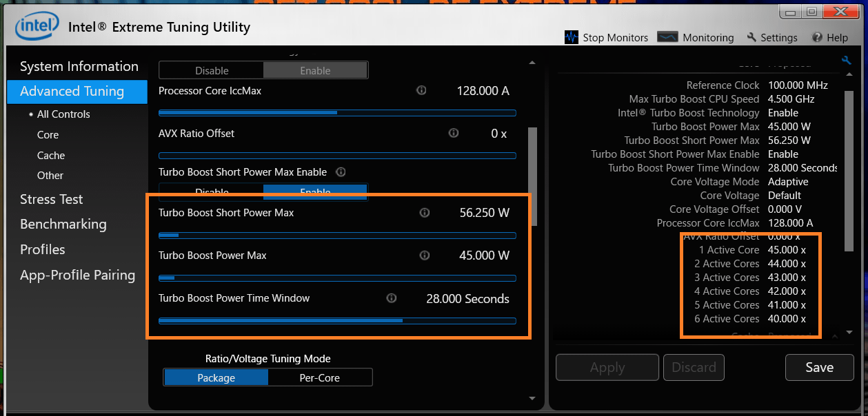Adjust Turbo Boost Short Power Max slider
868x416 pixels.
click(337, 236)
